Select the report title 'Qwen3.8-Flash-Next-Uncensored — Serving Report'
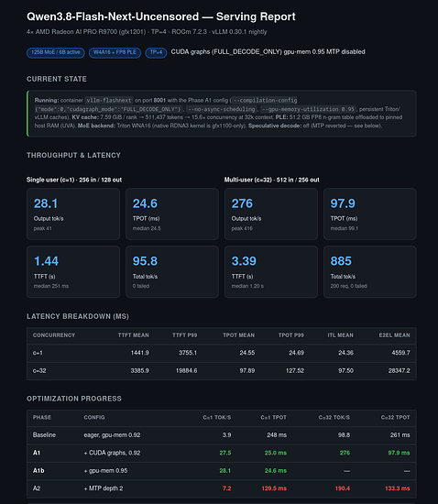Viewport: 438px width, 504px height. pyautogui.click(x=161, y=16)
